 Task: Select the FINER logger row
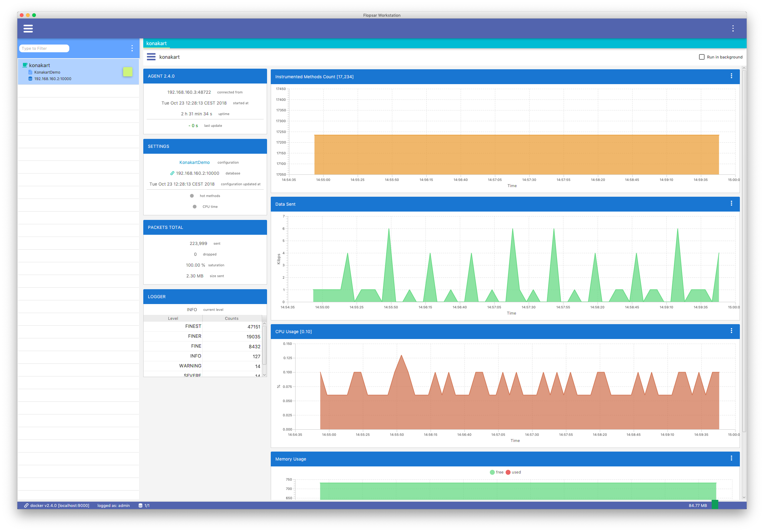(x=203, y=337)
